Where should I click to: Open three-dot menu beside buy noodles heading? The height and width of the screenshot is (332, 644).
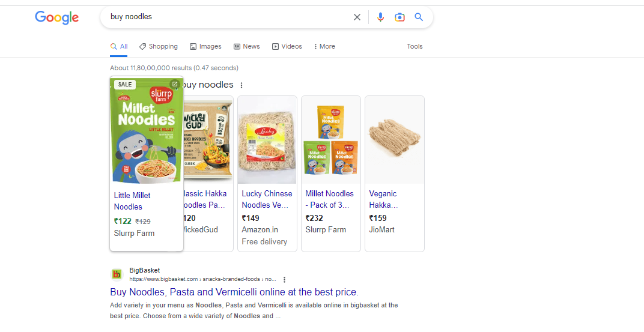pos(241,85)
